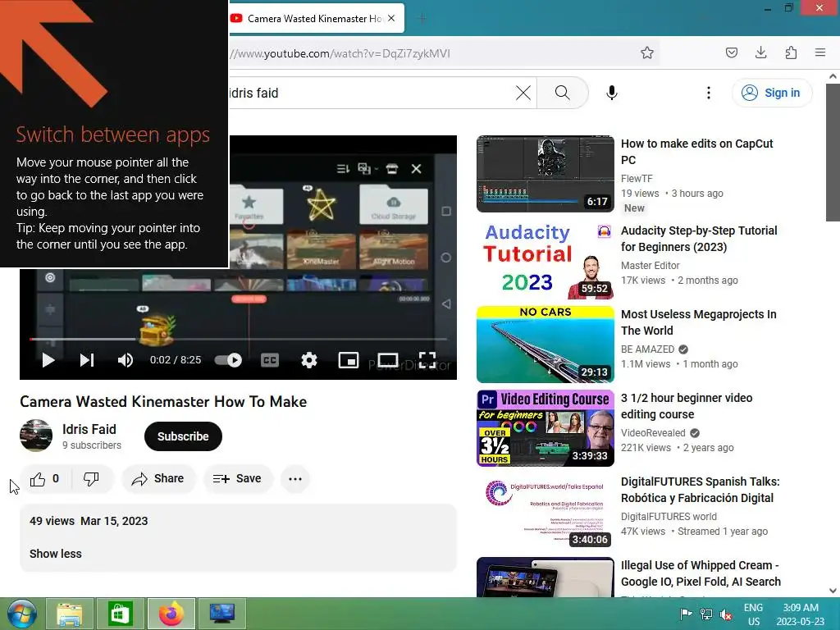Click the scrollbar down arrow

tap(833, 591)
